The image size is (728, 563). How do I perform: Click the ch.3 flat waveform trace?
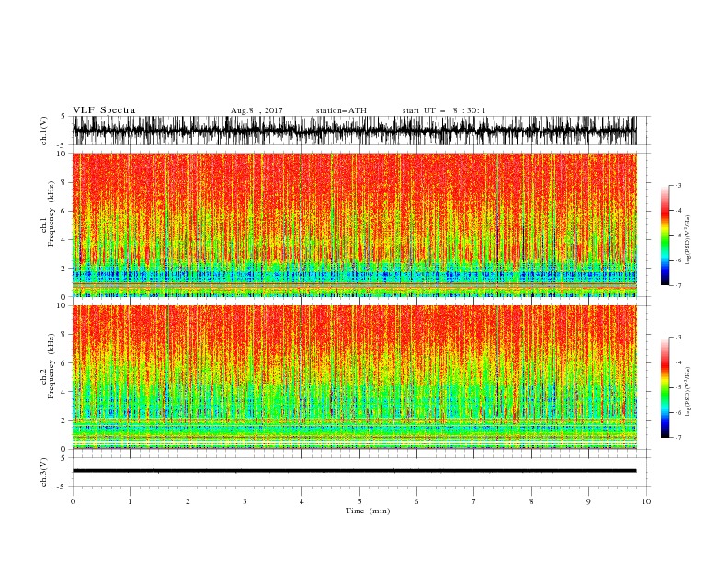click(354, 471)
